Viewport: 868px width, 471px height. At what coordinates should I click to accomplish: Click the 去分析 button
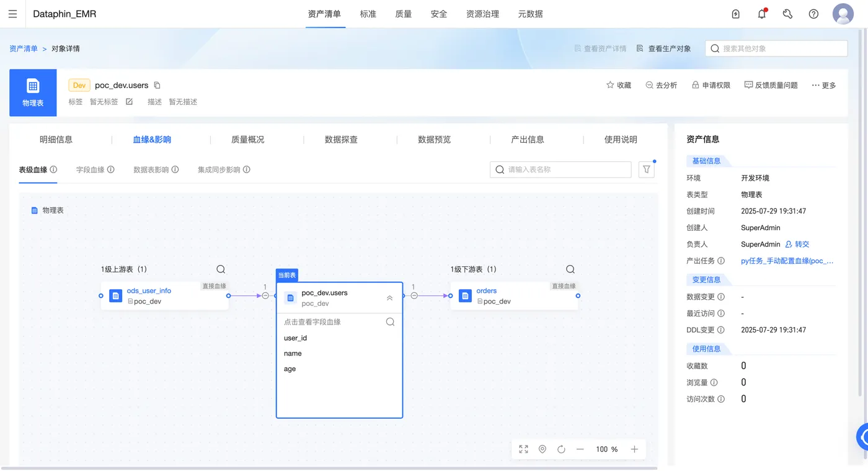click(662, 85)
